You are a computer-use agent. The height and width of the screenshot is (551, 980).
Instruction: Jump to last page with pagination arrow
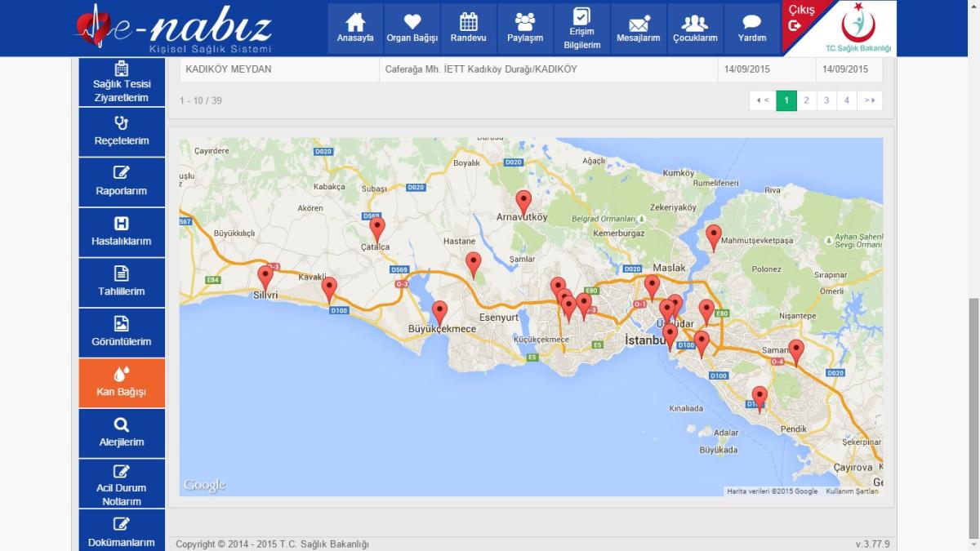click(870, 100)
